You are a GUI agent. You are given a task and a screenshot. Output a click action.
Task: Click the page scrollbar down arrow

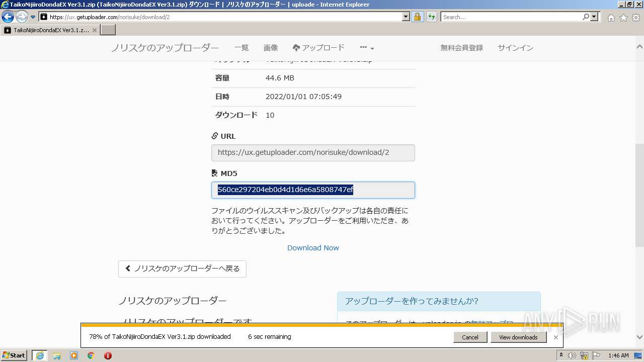639,337
